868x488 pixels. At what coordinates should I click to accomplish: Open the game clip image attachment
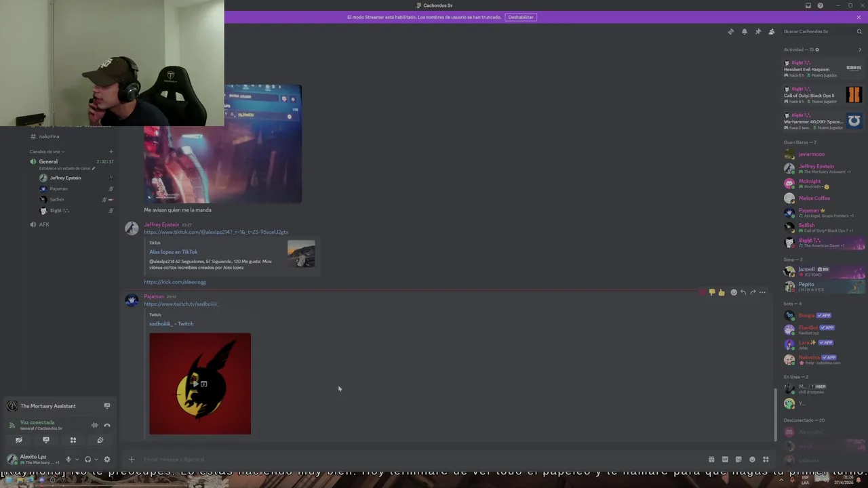coord(222,144)
